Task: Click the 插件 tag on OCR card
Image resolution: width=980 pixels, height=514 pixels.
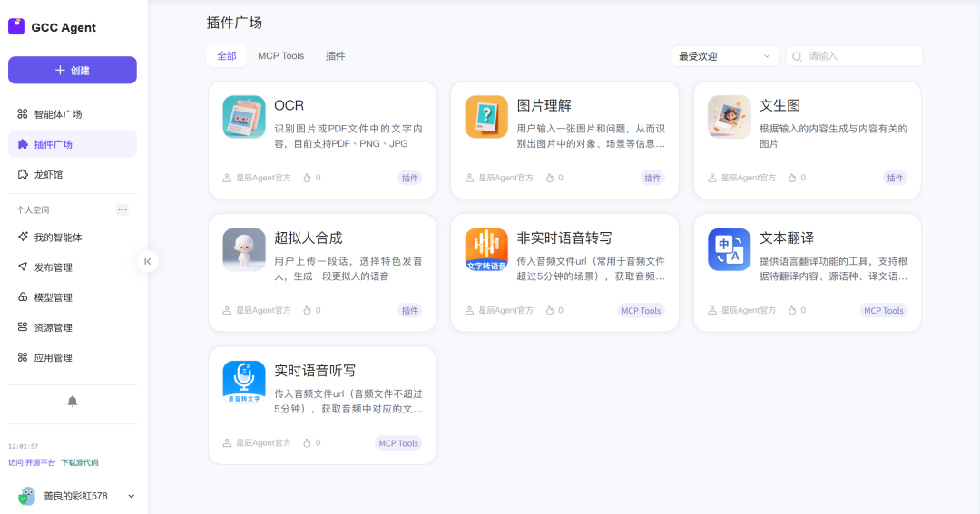Action: [x=410, y=178]
